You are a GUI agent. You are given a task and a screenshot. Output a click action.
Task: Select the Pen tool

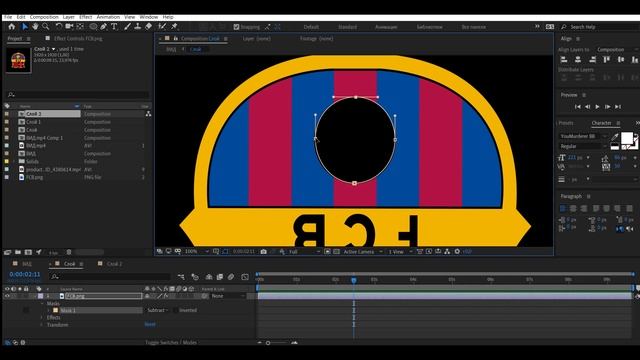coord(104,27)
